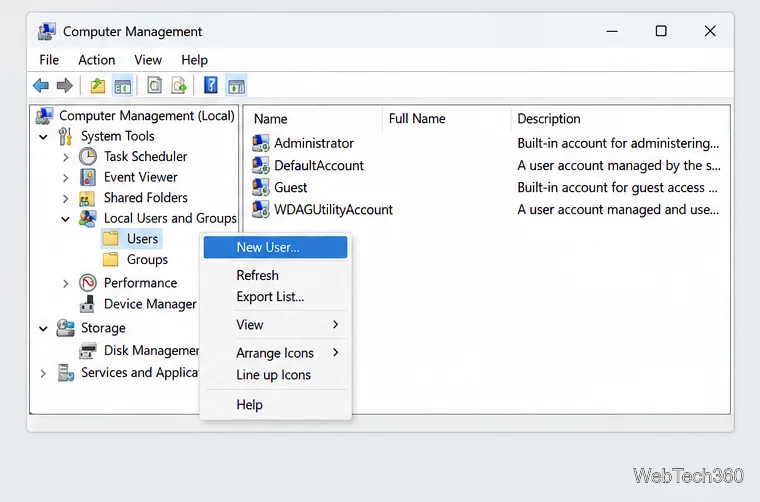Expand Services and Applications node
Image resolution: width=760 pixels, height=502 pixels.
pyautogui.click(x=43, y=374)
